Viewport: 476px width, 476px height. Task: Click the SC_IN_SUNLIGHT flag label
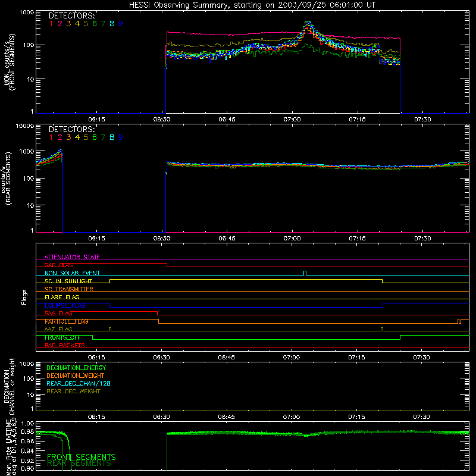[68, 281]
